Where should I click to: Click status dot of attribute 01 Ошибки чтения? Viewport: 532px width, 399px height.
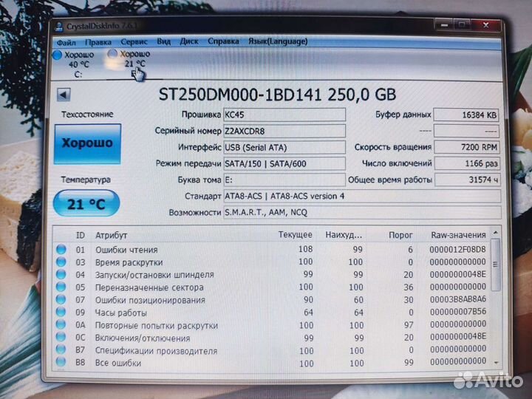[x=61, y=250]
